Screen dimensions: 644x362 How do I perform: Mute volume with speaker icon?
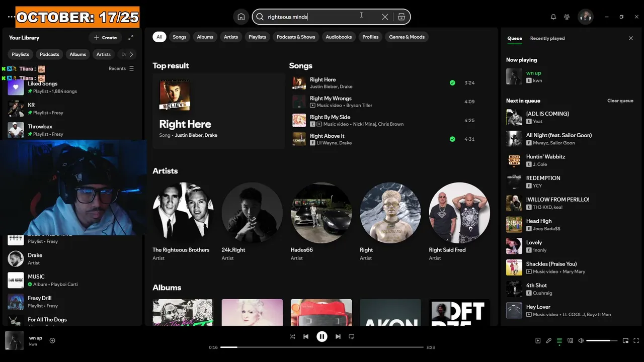[x=581, y=340]
